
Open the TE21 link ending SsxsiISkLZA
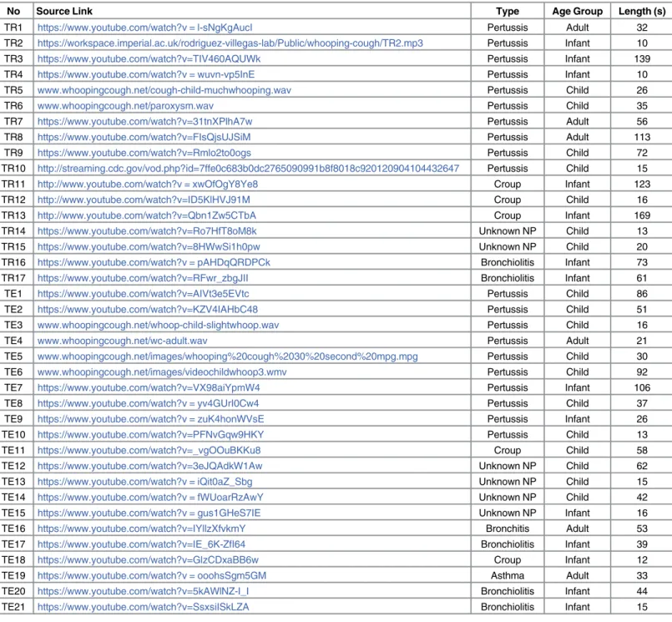[143, 607]
